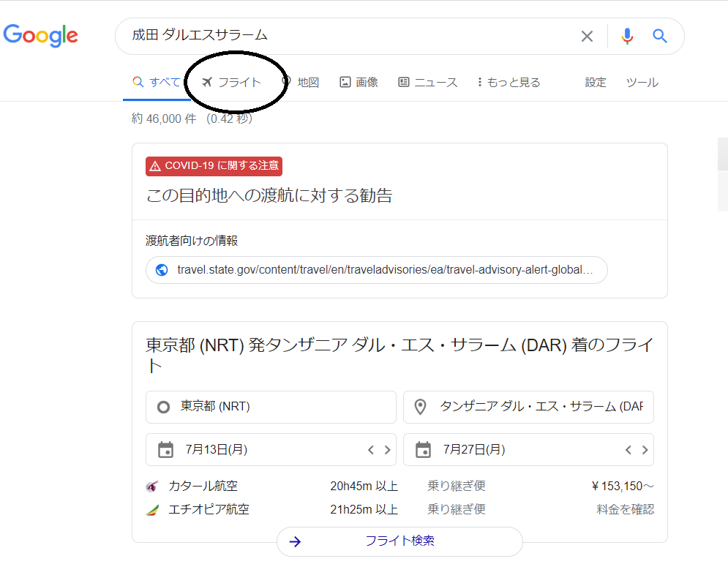Click the Google logo
This screenshot has width=728, height=567.
point(40,37)
